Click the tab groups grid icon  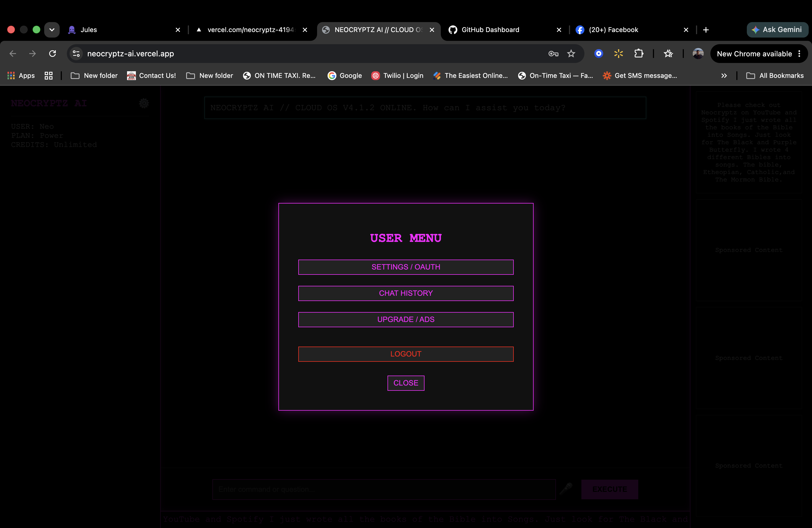click(48, 76)
